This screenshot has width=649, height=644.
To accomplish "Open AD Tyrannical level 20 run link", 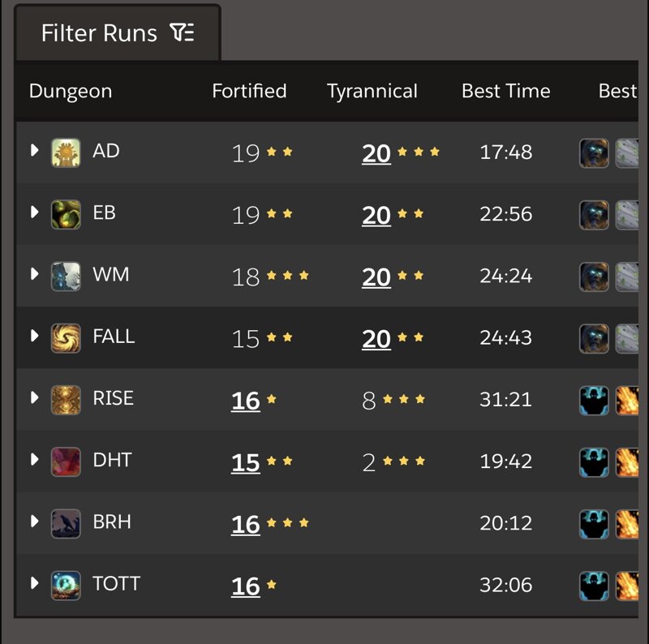I will [x=376, y=153].
